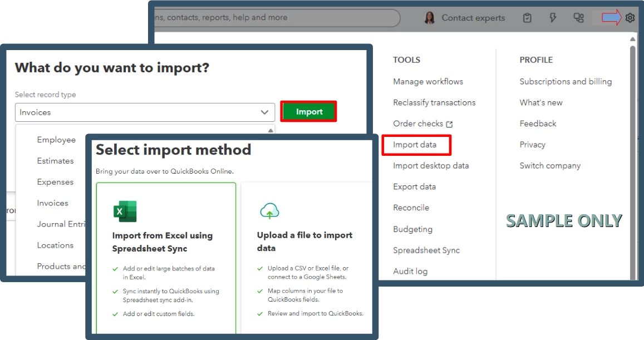This screenshot has height=340, width=644.
Task: Click the clipboard tasks icon in header
Action: [527, 18]
